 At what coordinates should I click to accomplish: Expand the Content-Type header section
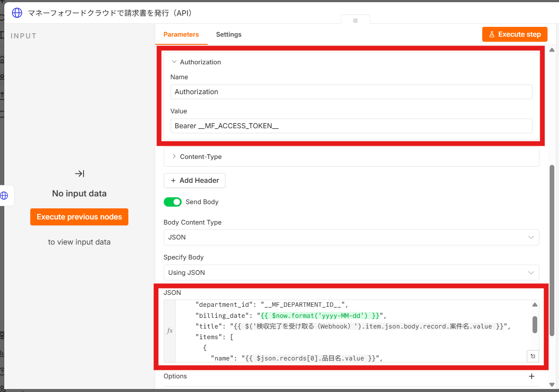pyautogui.click(x=174, y=156)
